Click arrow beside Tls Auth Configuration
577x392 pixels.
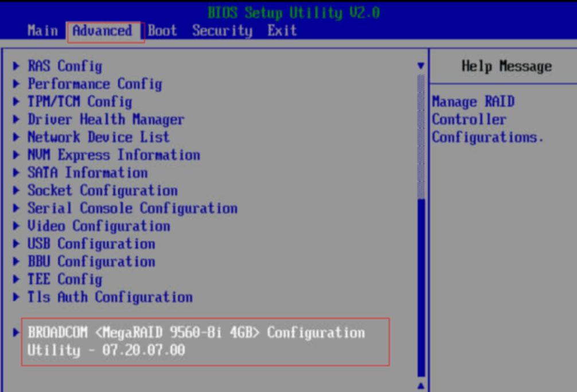pyautogui.click(x=16, y=297)
